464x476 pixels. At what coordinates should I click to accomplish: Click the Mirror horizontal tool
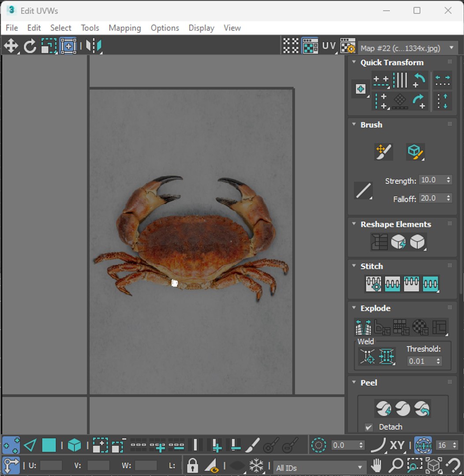(x=94, y=46)
